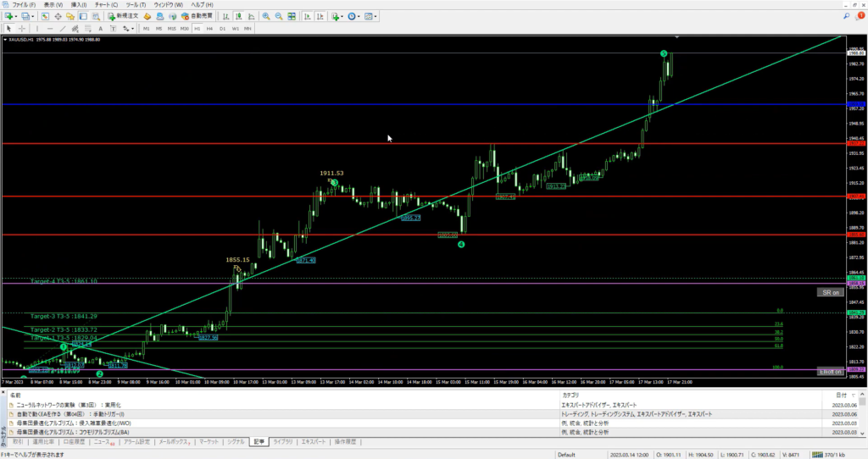Select the H1 timeframe button
The height and width of the screenshot is (459, 868).
(198, 28)
